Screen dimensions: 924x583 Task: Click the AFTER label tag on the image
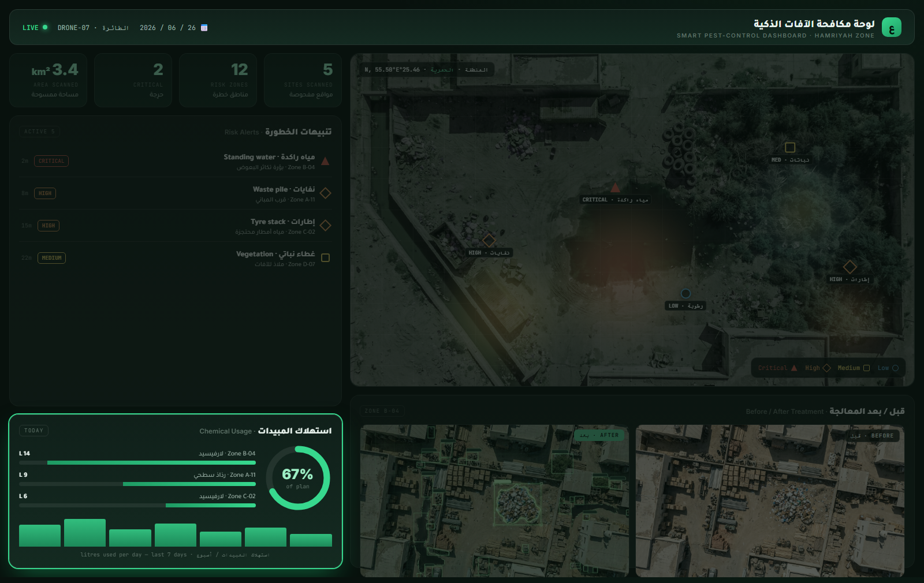point(599,435)
